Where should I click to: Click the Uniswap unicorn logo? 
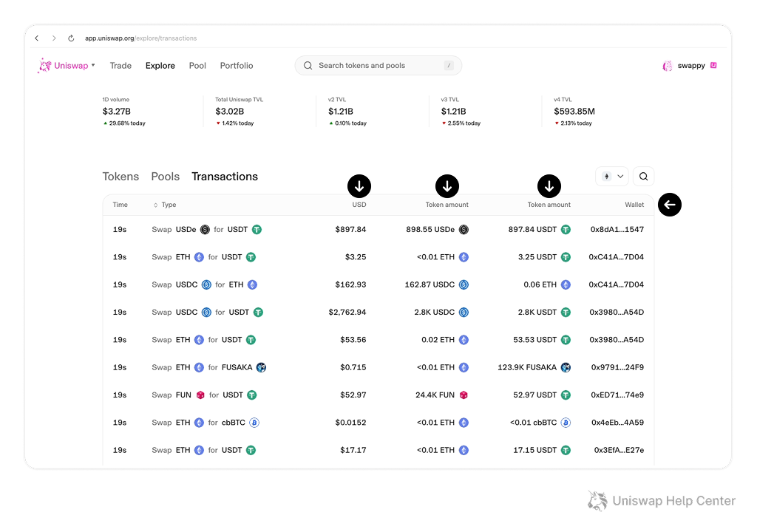(x=44, y=66)
